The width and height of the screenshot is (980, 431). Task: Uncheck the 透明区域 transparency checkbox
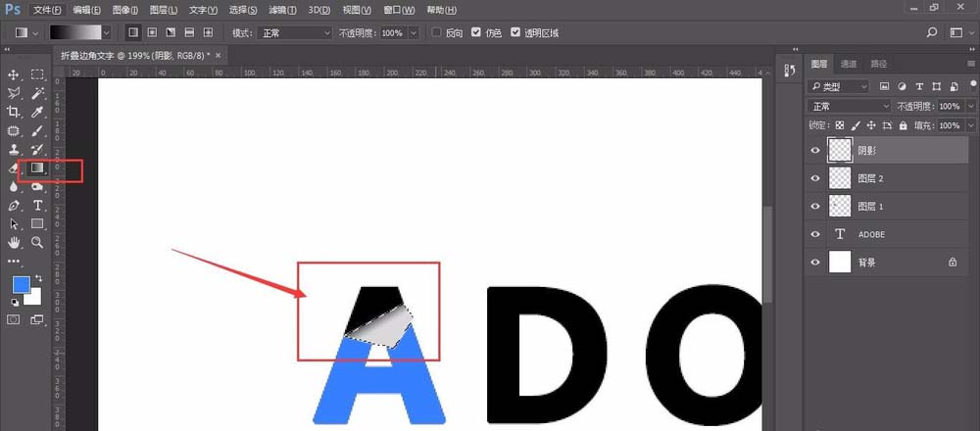tap(515, 32)
